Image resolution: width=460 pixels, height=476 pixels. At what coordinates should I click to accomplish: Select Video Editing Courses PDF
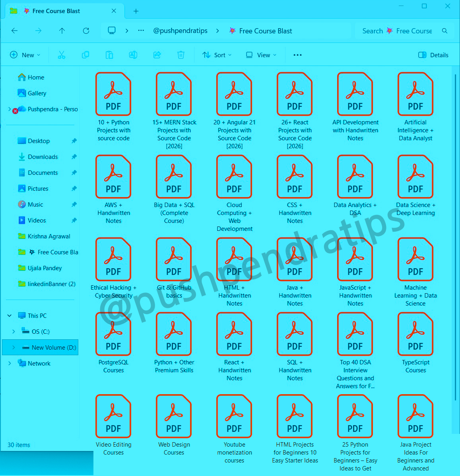113,425
